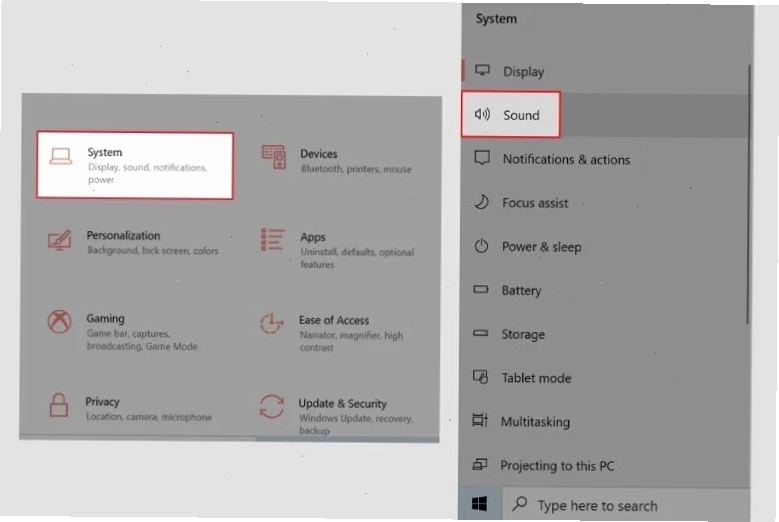779x522 pixels.
Task: Click 'Bluetooth, printers, mouse' description
Action: (x=356, y=169)
